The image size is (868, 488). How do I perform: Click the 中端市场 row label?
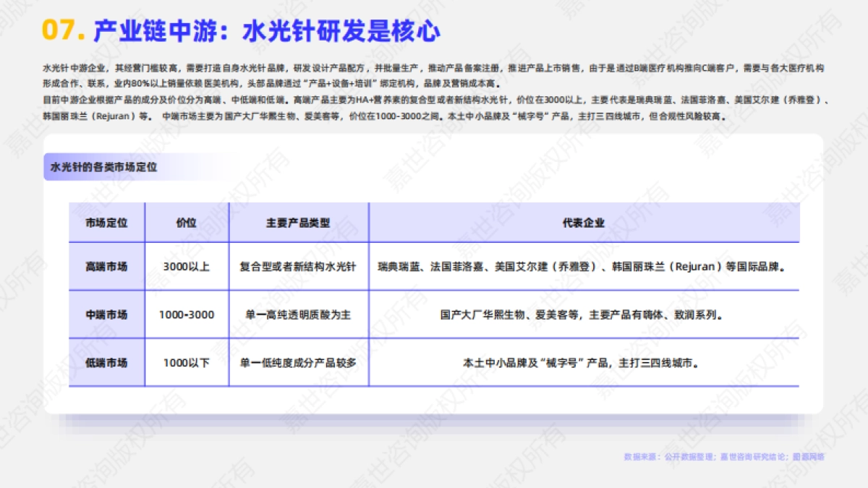coord(106,315)
